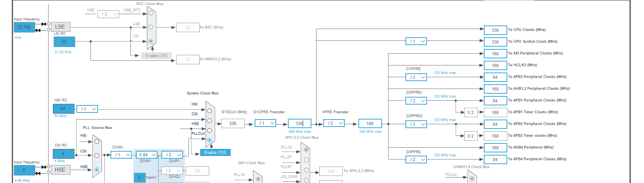
Task: Click the To CPU Clocks 336 field
Action: click(496, 30)
